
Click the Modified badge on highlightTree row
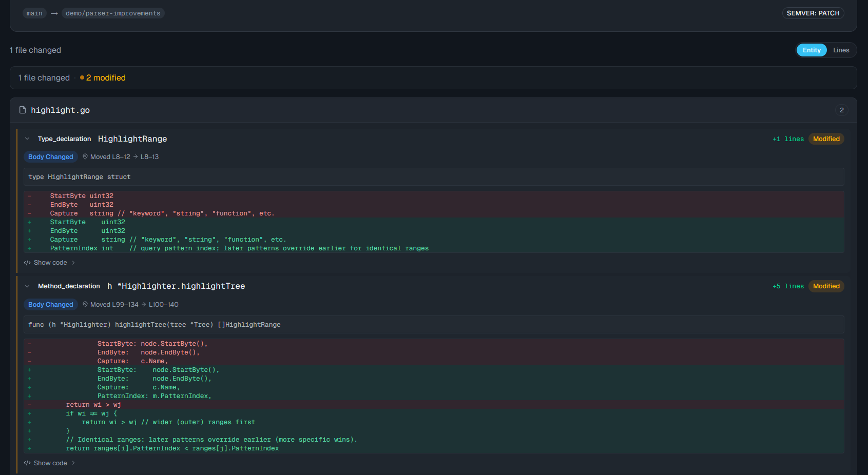pos(826,286)
